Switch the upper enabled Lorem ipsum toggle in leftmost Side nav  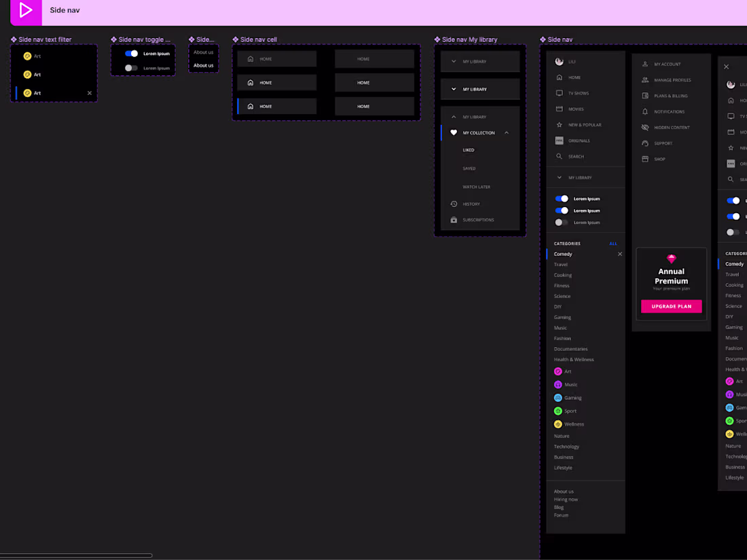562,199
